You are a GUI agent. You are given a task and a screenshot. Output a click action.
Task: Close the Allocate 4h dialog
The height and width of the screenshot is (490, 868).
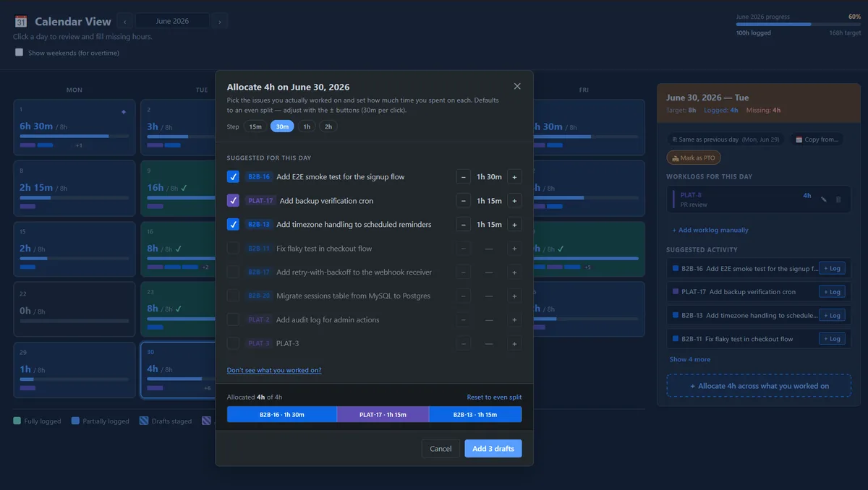point(517,86)
